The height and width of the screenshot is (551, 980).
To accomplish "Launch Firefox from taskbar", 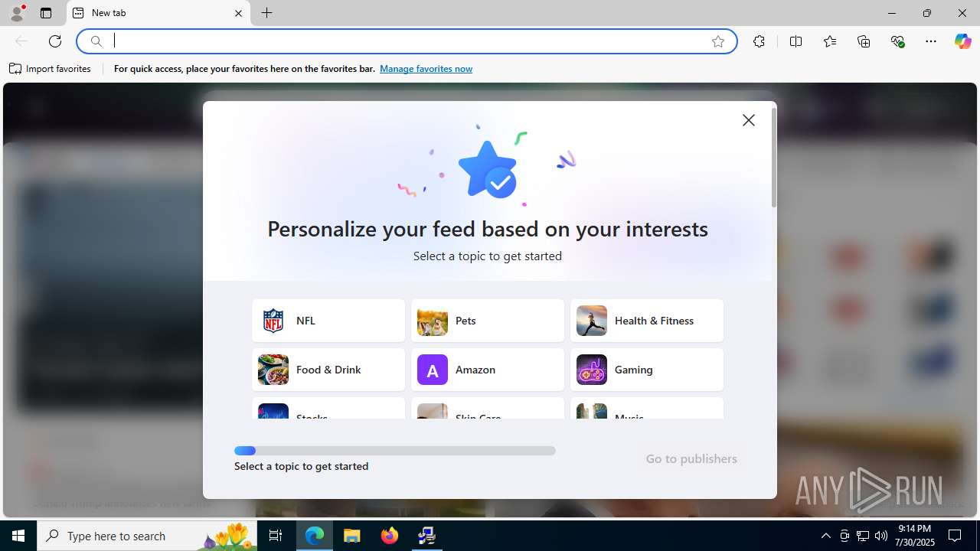I will [x=390, y=536].
